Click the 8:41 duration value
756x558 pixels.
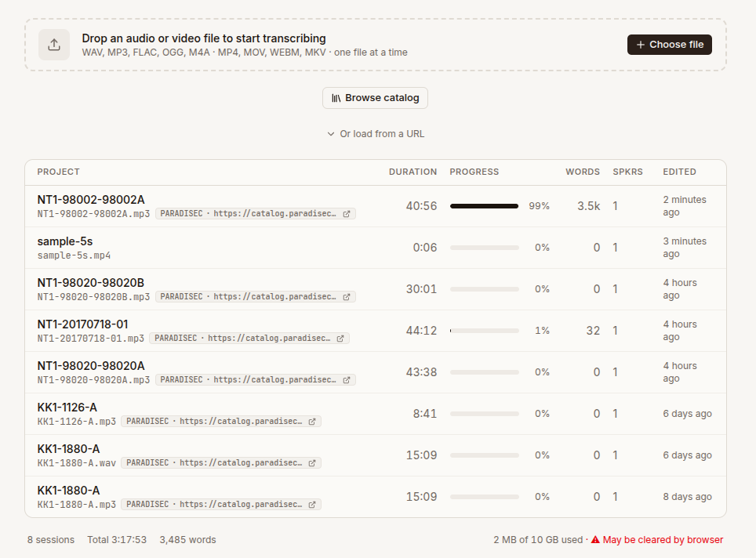(425, 414)
